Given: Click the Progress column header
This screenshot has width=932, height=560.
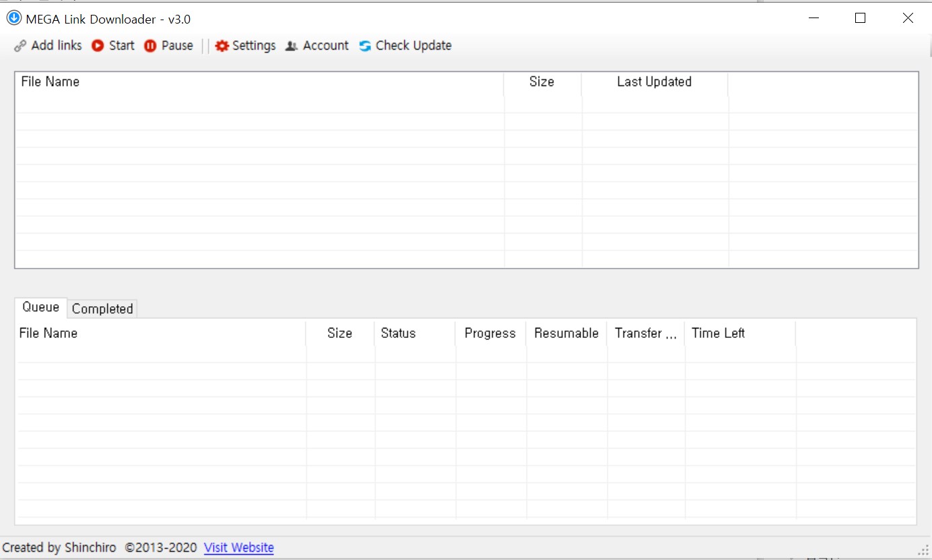Looking at the screenshot, I should [x=491, y=333].
